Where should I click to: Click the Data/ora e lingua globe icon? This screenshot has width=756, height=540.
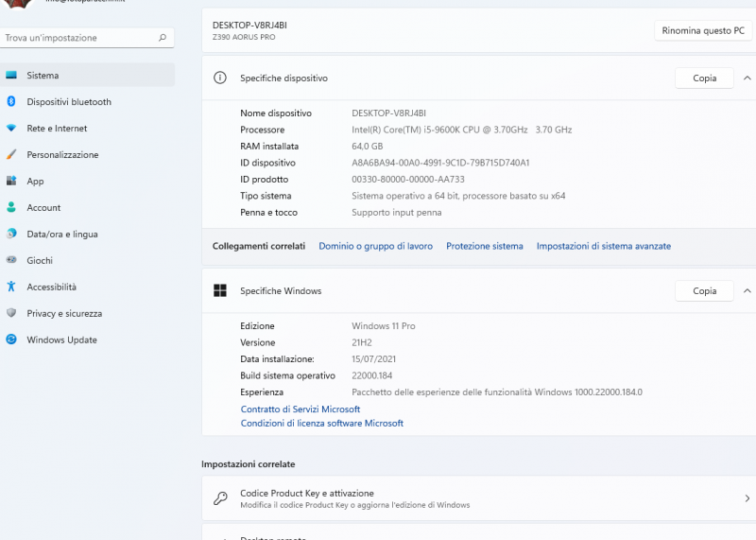point(11,234)
